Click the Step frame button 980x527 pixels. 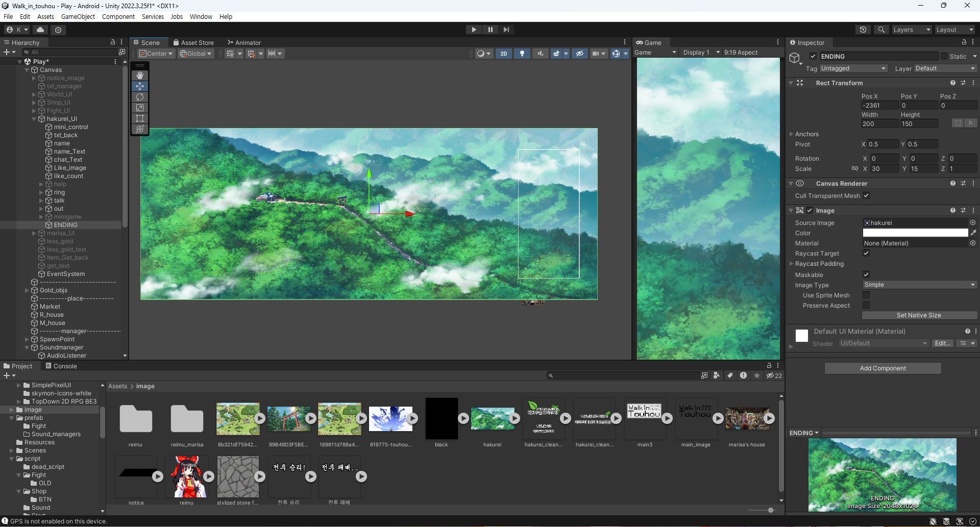point(506,30)
